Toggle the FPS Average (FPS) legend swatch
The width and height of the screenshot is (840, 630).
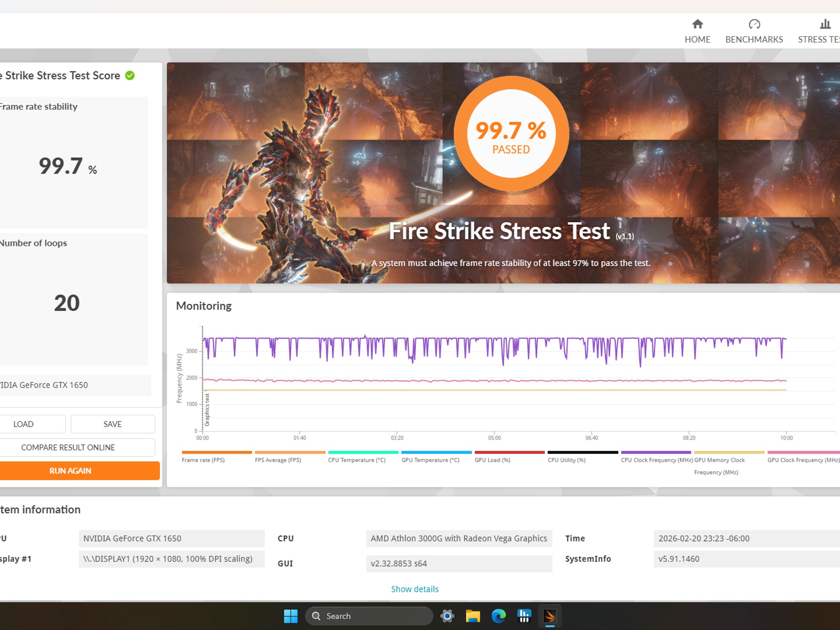(290, 452)
